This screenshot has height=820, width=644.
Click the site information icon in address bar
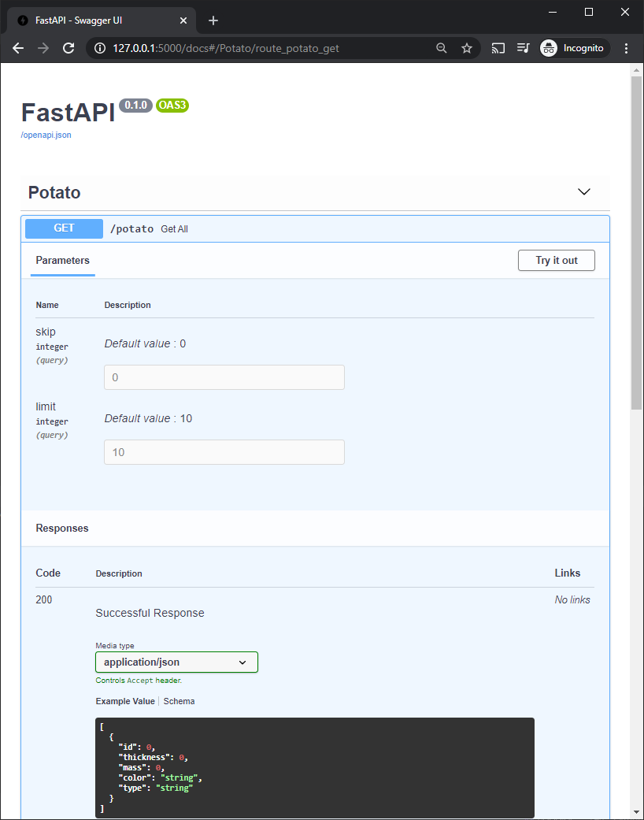coord(99,49)
